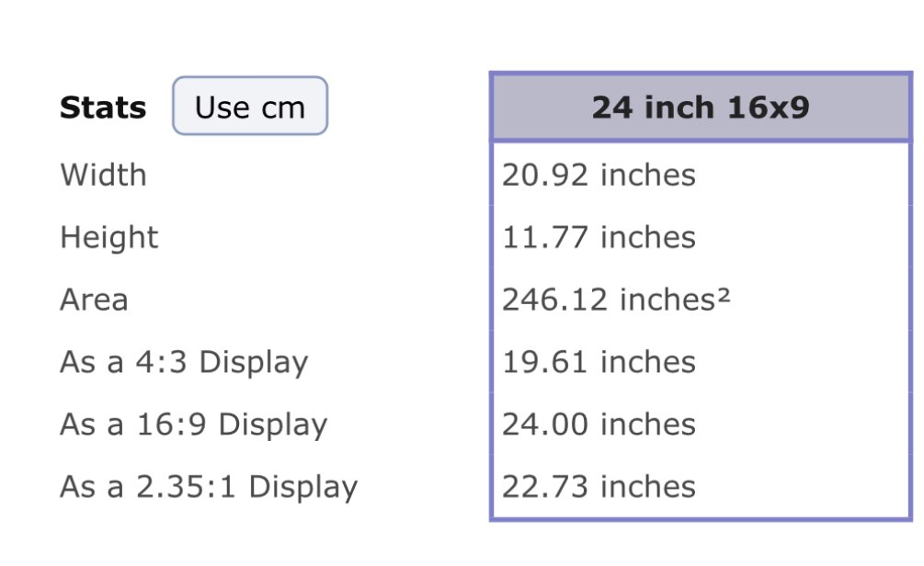The height and width of the screenshot is (566, 924).
Task: Click the Use cm button
Action: pos(250,107)
